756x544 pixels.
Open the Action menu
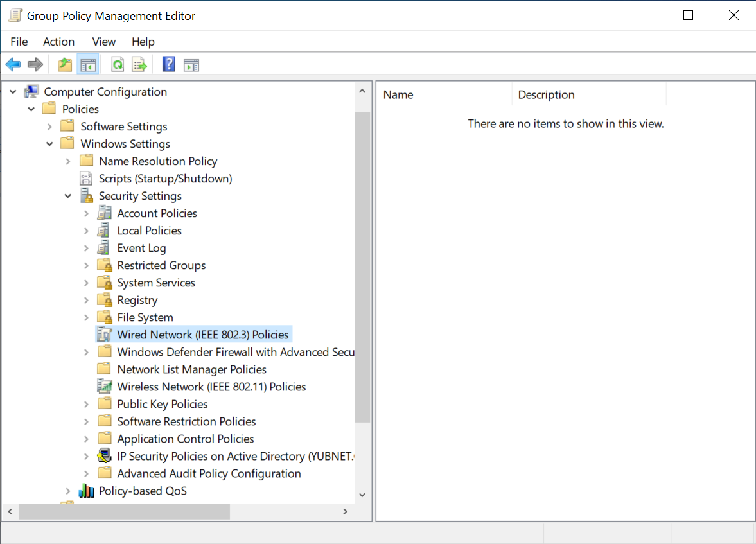pyautogui.click(x=58, y=42)
